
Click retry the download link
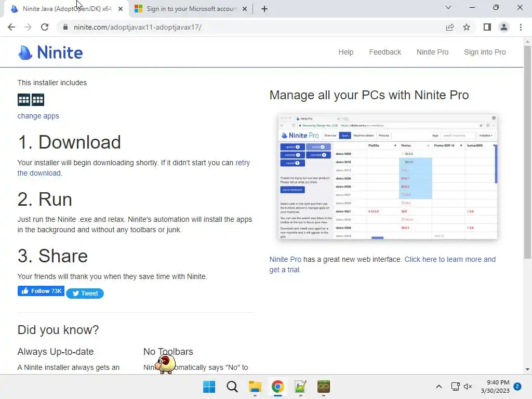click(x=243, y=163)
